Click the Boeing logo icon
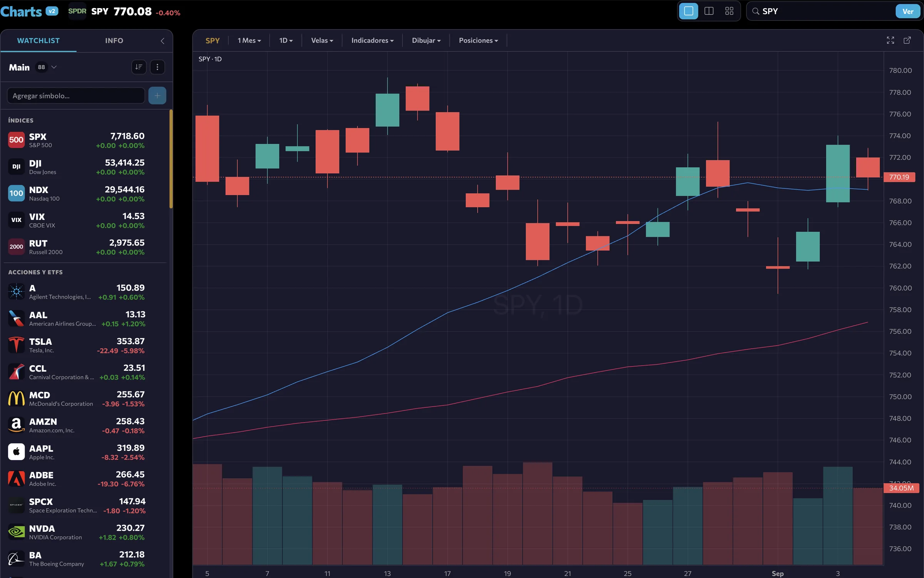This screenshot has width=924, height=578. (x=16, y=558)
